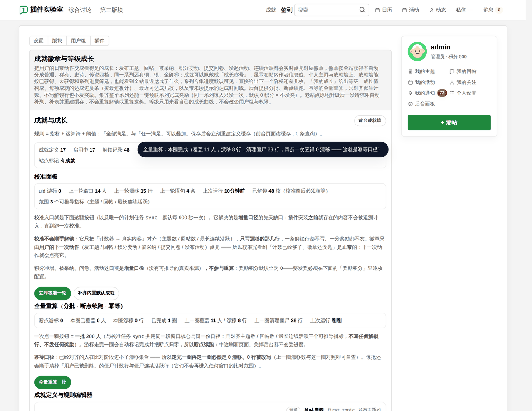
Task: Click the 6 unread badge beside 消息
Action: pyautogui.click(x=499, y=10)
